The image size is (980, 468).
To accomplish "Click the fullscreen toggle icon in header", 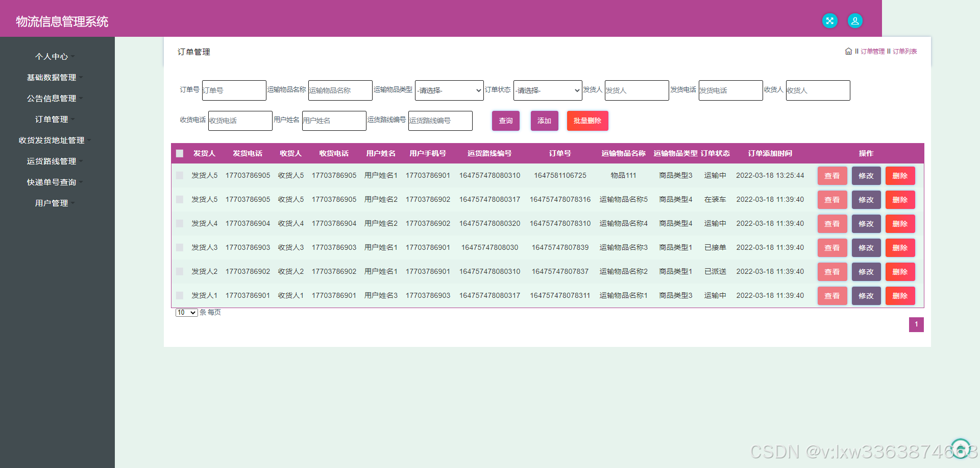I will pos(830,21).
